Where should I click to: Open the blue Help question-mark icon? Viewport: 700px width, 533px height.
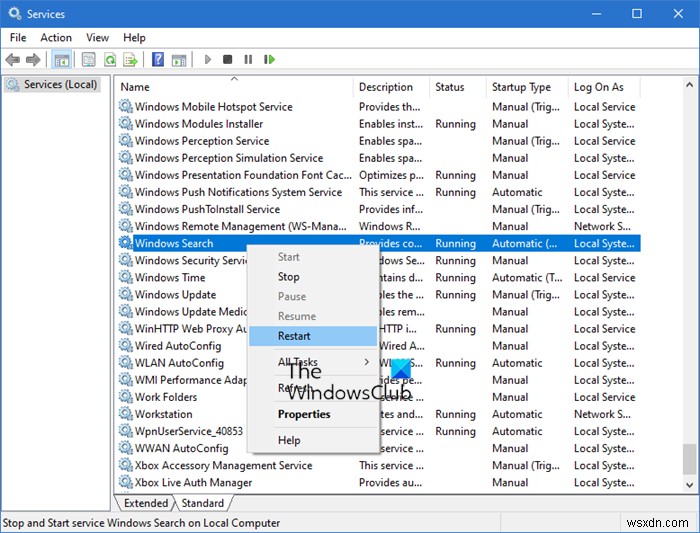158,59
